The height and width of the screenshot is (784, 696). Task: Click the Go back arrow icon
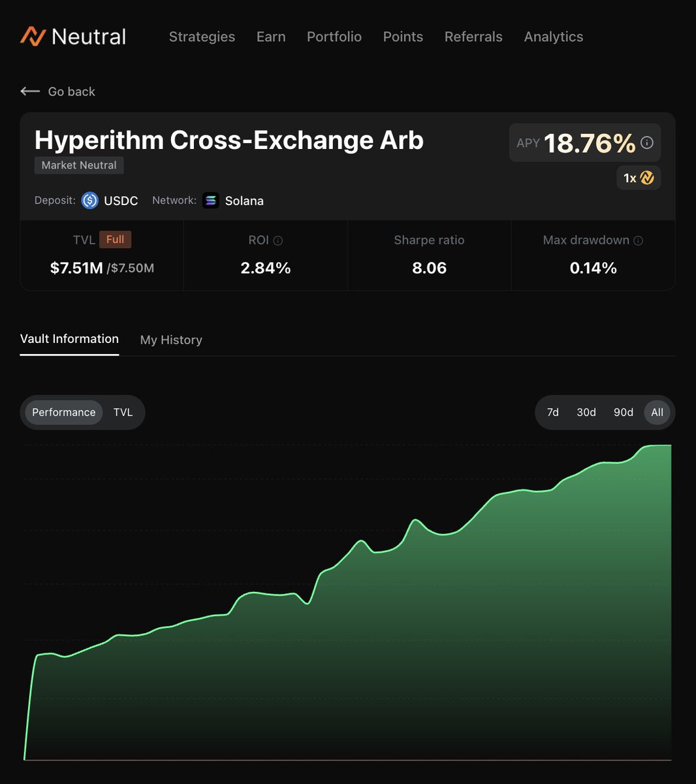30,91
